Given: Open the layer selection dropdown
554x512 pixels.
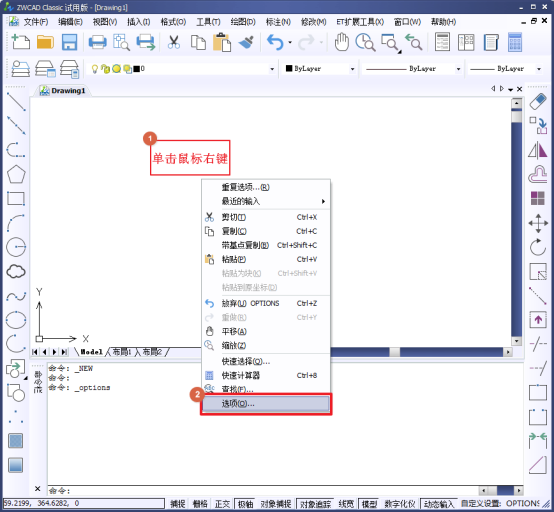Looking at the screenshot, I should tap(272, 69).
